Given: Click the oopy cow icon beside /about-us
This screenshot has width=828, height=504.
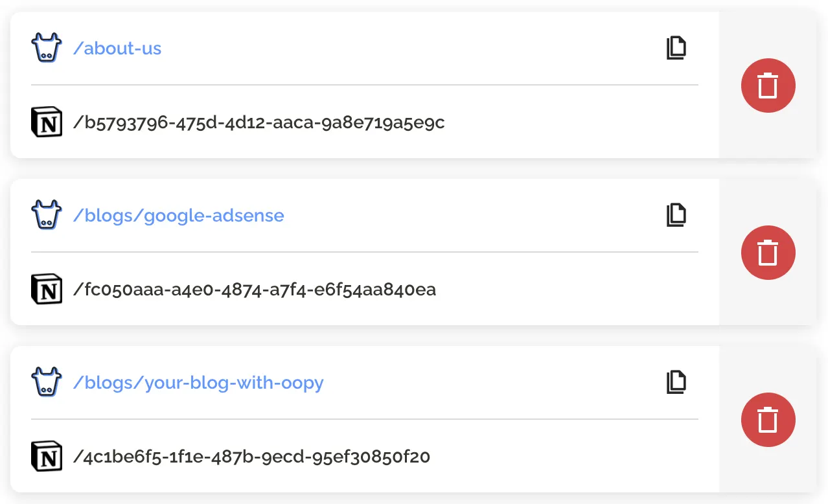Looking at the screenshot, I should tap(46, 48).
